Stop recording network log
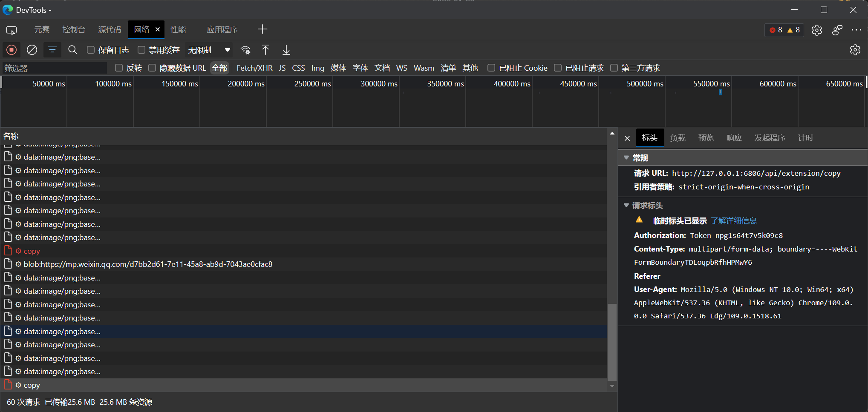The image size is (868, 412). click(x=12, y=50)
